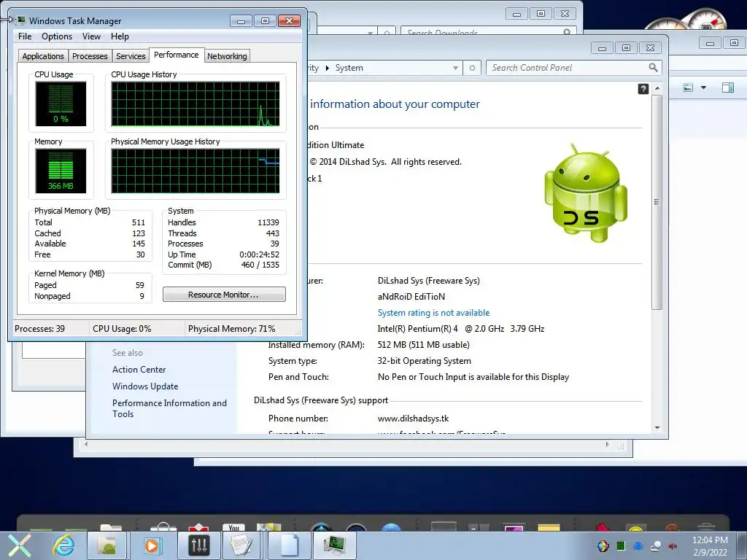Click System window scrollbar up arrow
Viewport: 747px width, 560px height.
[x=657, y=88]
